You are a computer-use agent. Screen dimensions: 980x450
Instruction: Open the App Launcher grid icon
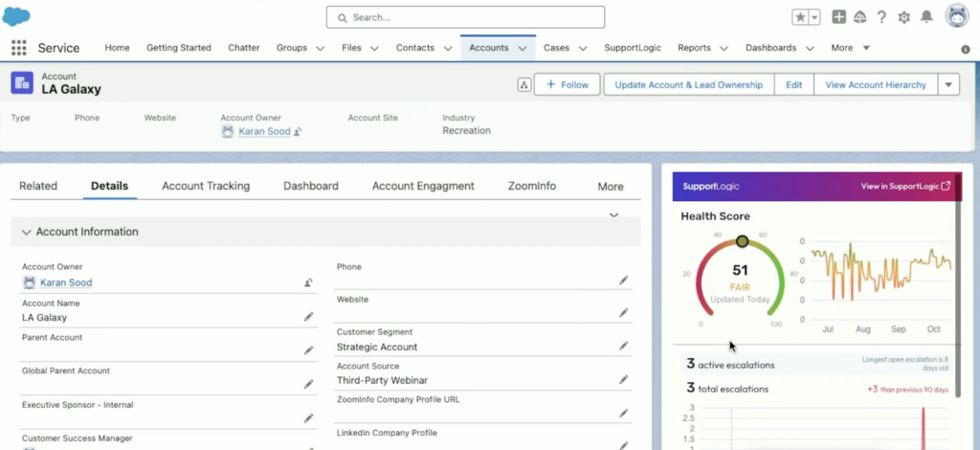click(x=19, y=48)
